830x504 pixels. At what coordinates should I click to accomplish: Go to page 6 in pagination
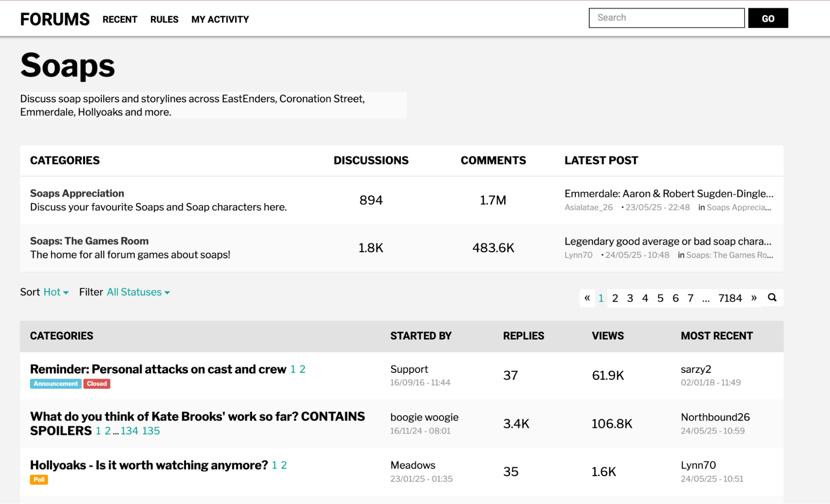[676, 298]
